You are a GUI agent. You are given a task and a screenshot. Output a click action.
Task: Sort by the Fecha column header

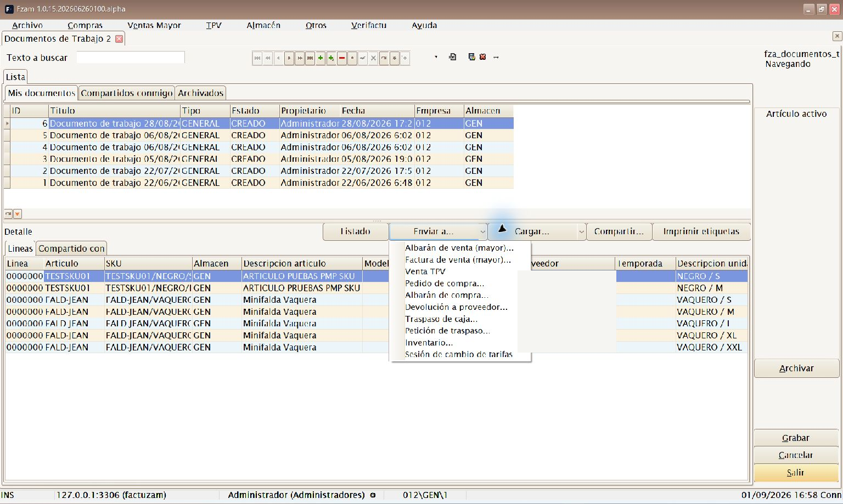click(377, 111)
